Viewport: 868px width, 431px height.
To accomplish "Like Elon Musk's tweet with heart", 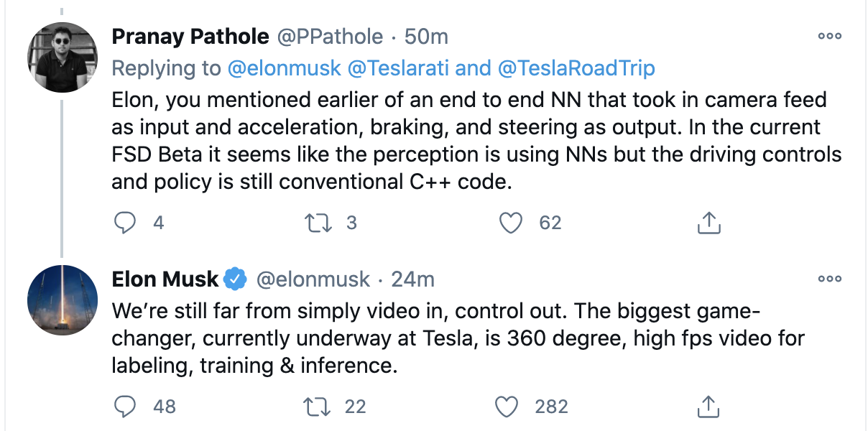I will (508, 407).
